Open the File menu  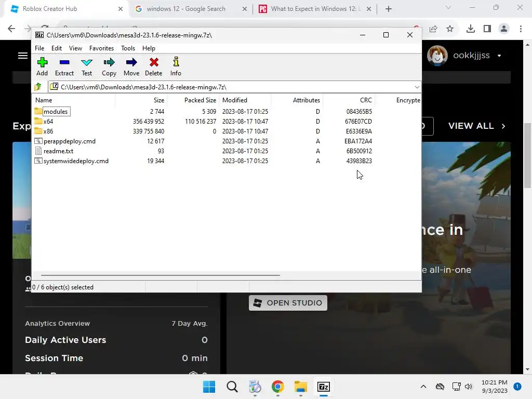[39, 48]
